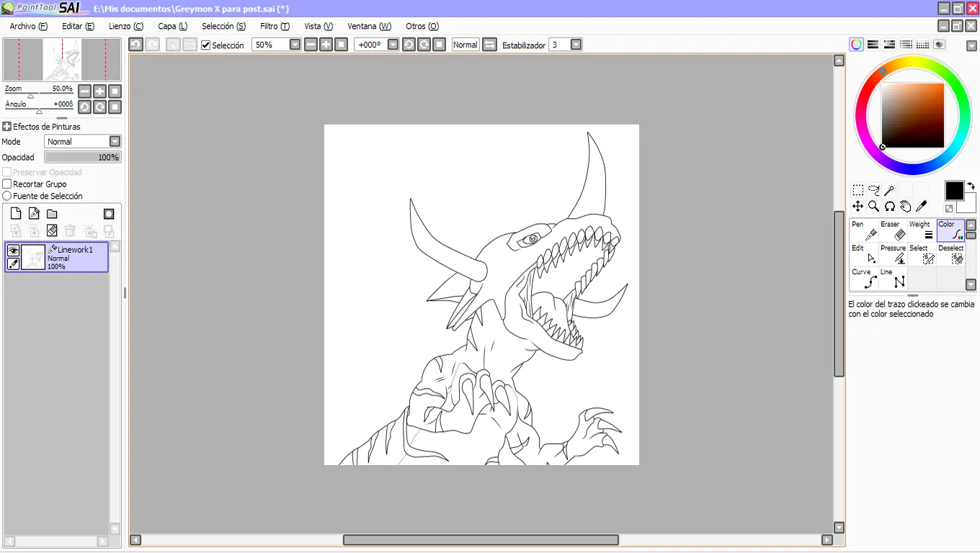Click the black foreground color swatch
Screen dimensions: 980x553
coord(954,190)
